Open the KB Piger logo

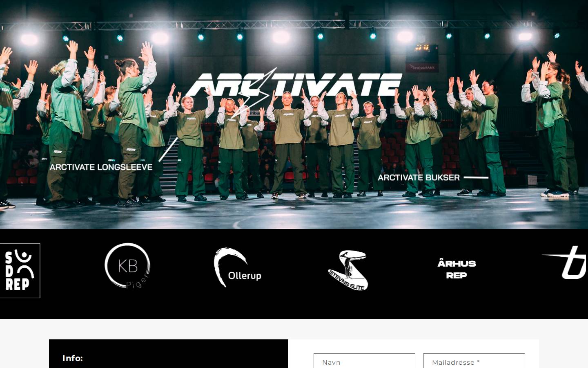click(128, 266)
